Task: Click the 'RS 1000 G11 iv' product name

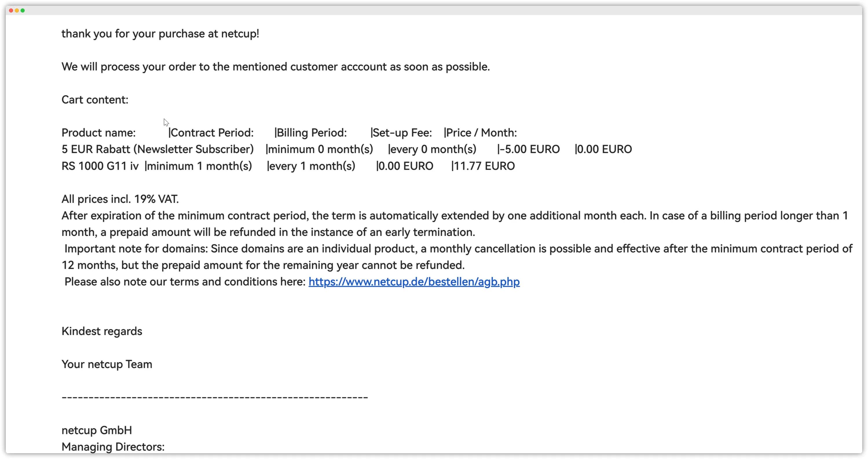Action: point(100,166)
